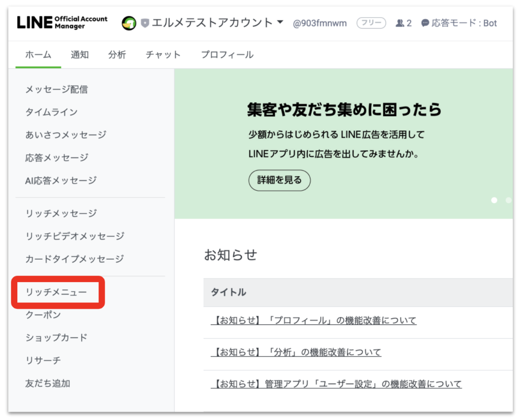Open the 「プロフィール」の機能改善について notice
The height and width of the screenshot is (420, 520).
tap(314, 320)
